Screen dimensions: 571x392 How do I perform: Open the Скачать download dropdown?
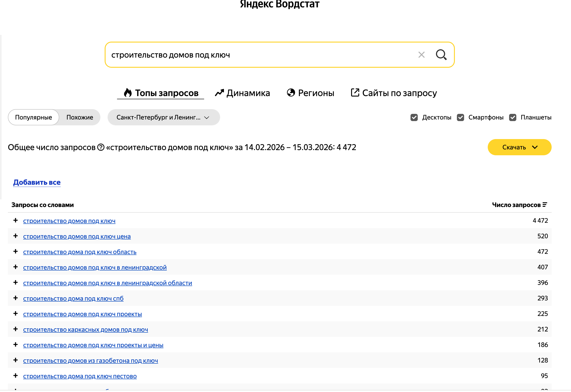(519, 147)
